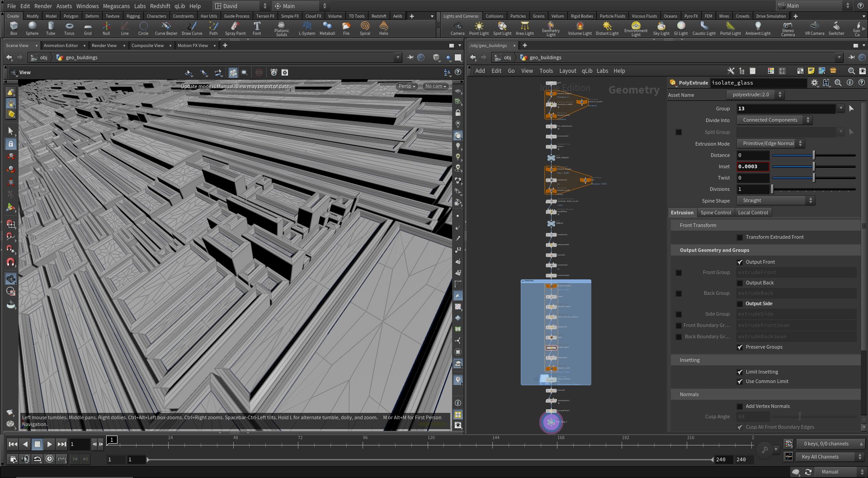Open the Divide Into dropdown
Image resolution: width=868 pixels, height=478 pixels.
pyautogui.click(x=774, y=120)
